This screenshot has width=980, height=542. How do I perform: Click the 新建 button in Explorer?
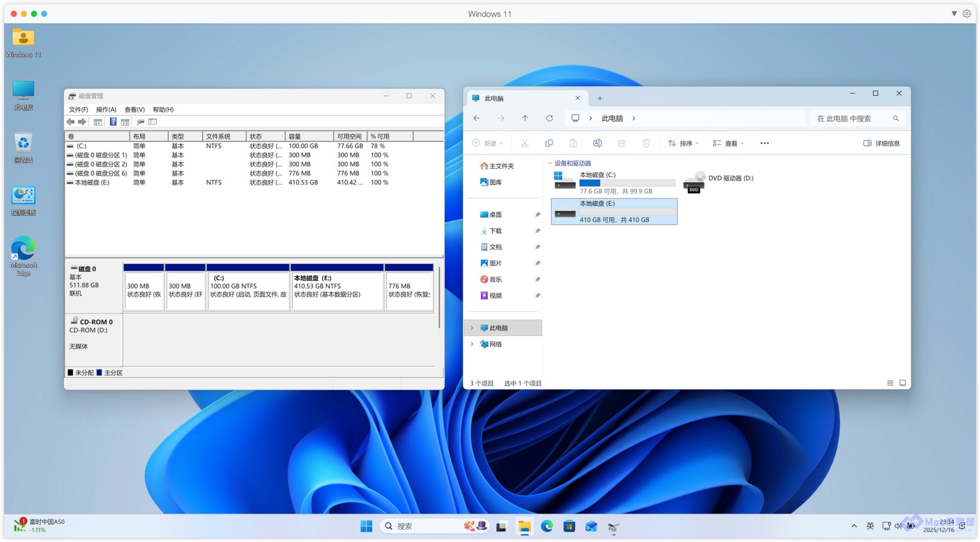[487, 143]
